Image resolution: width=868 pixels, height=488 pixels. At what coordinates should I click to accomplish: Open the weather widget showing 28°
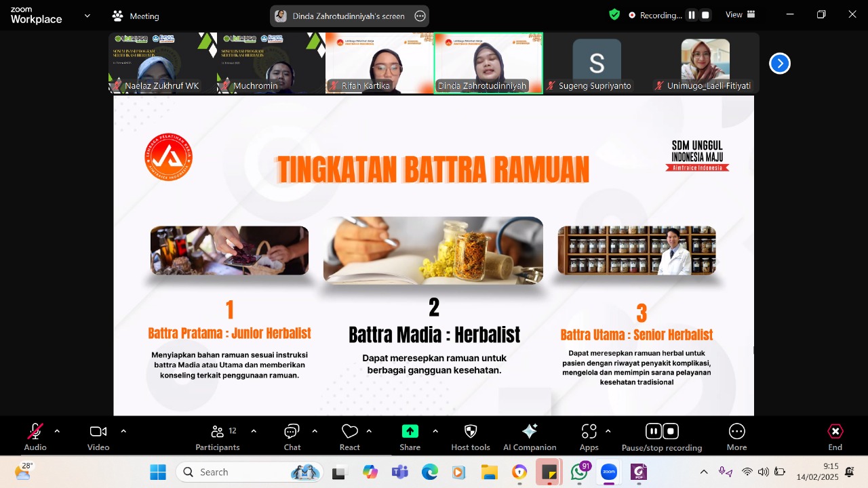23,472
